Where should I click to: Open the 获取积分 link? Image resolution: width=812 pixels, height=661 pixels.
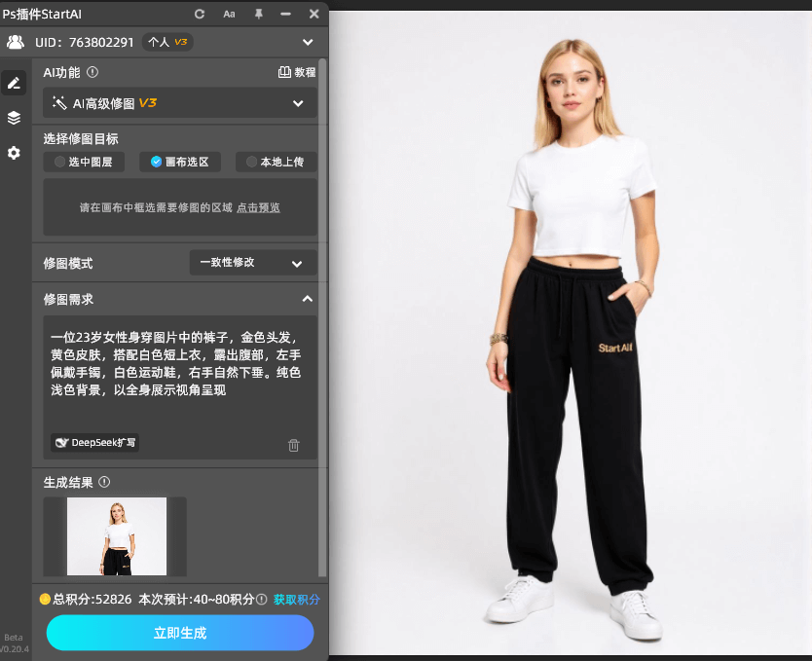coord(296,600)
